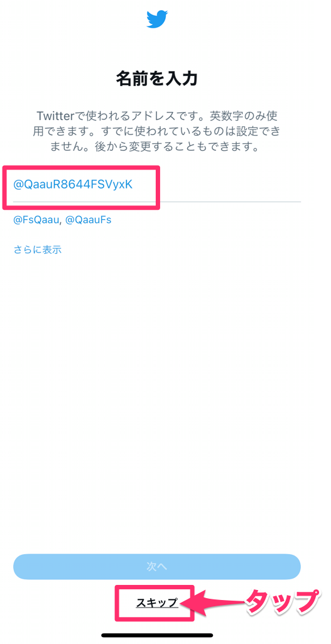Click the pink arrow pointing at スキップ
Viewport: 331px width, 644px height.
219,603
